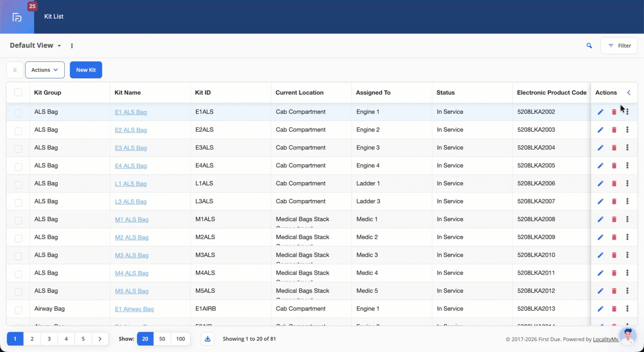Image resolution: width=644 pixels, height=352 pixels.
Task: Go to page 5
Action: [x=83, y=339]
